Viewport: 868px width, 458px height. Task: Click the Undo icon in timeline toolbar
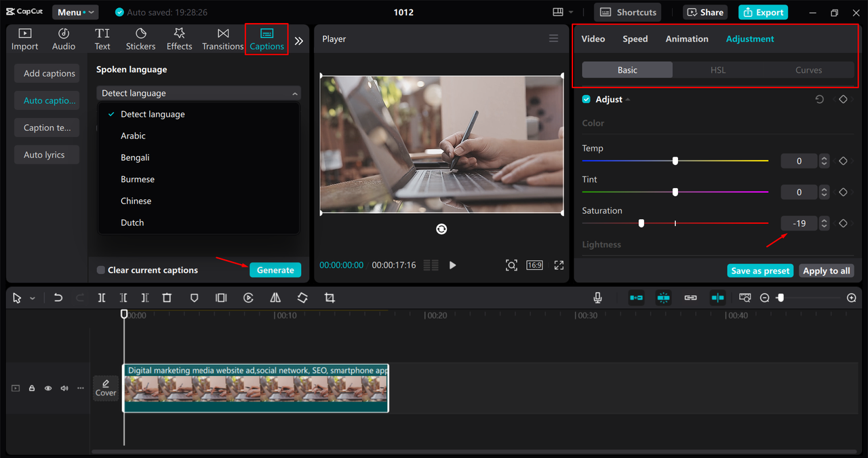click(x=58, y=298)
